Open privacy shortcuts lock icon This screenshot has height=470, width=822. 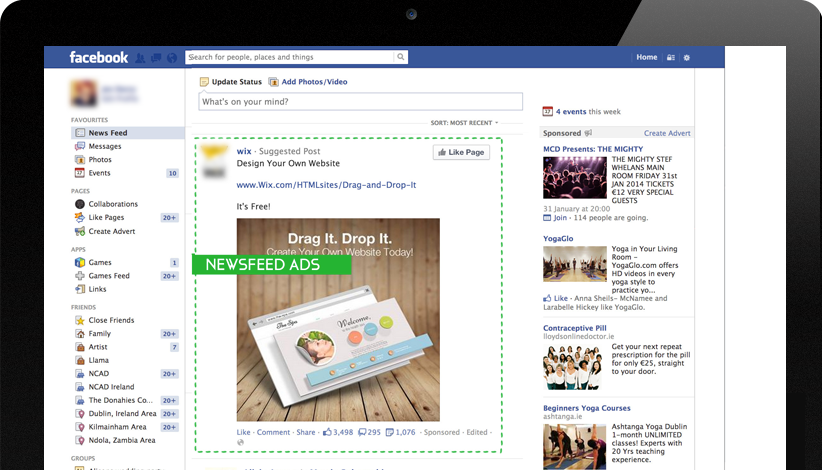[x=670, y=58]
